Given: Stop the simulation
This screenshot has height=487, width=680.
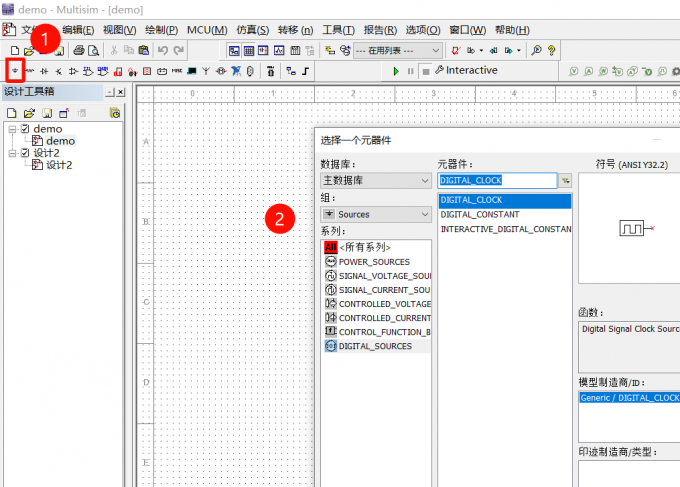Looking at the screenshot, I should [x=426, y=72].
